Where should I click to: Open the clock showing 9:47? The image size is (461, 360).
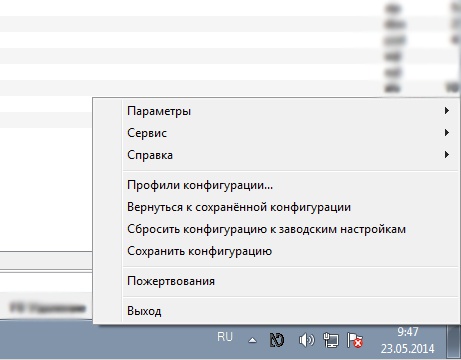click(x=407, y=340)
